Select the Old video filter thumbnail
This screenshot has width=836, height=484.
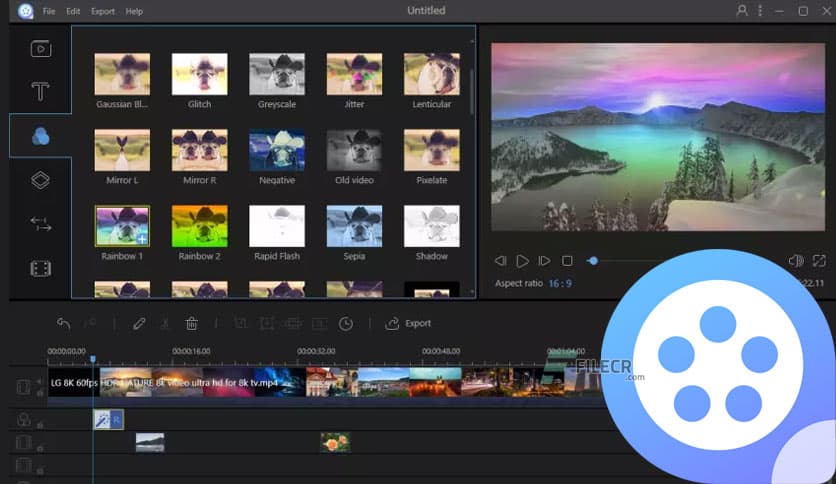(354, 150)
